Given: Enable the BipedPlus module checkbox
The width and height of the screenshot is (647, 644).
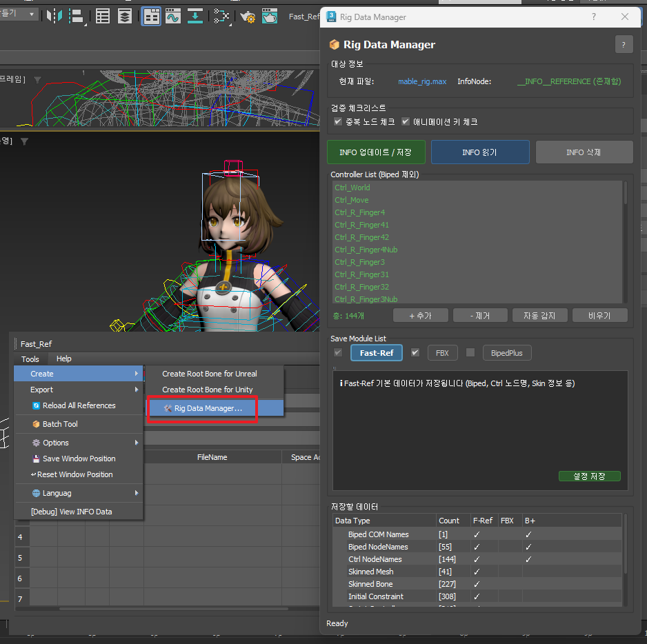Looking at the screenshot, I should click(x=470, y=352).
